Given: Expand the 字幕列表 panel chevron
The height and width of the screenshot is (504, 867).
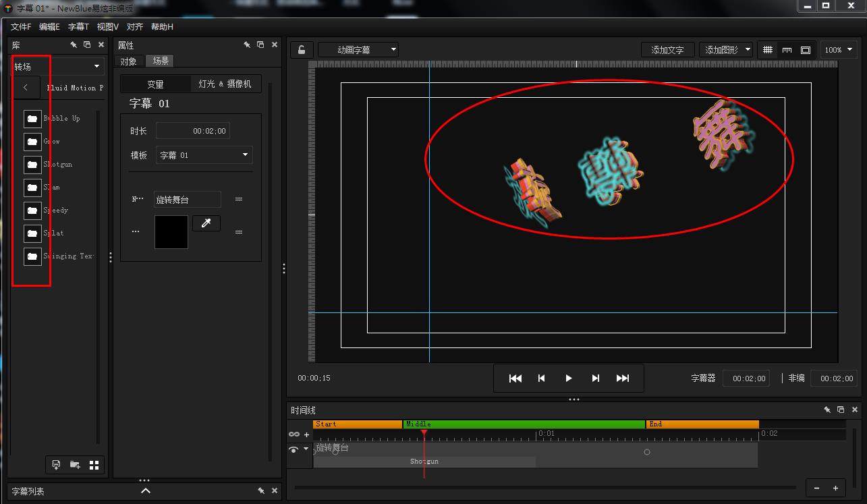Looking at the screenshot, I should (x=146, y=491).
